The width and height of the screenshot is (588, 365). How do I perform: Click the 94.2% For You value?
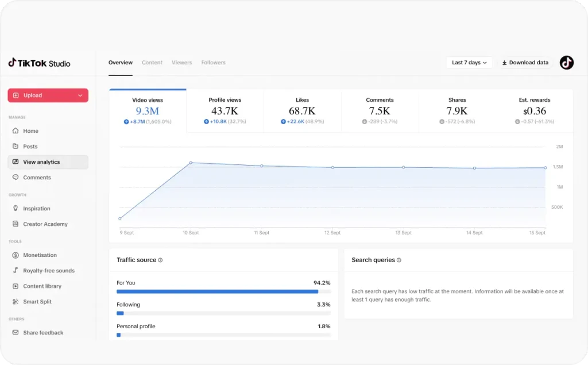(322, 283)
